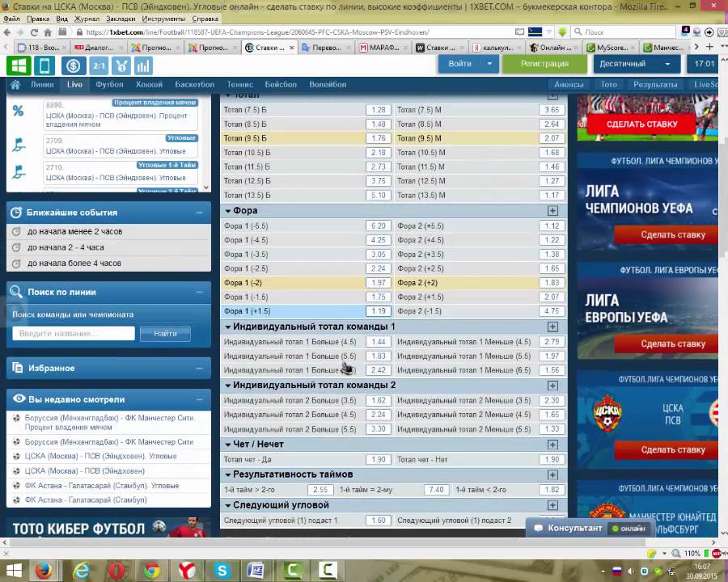Click the 1.97 odds for Фора 1 (-2)
Viewport: 728px width, 582px height.
[379, 283]
